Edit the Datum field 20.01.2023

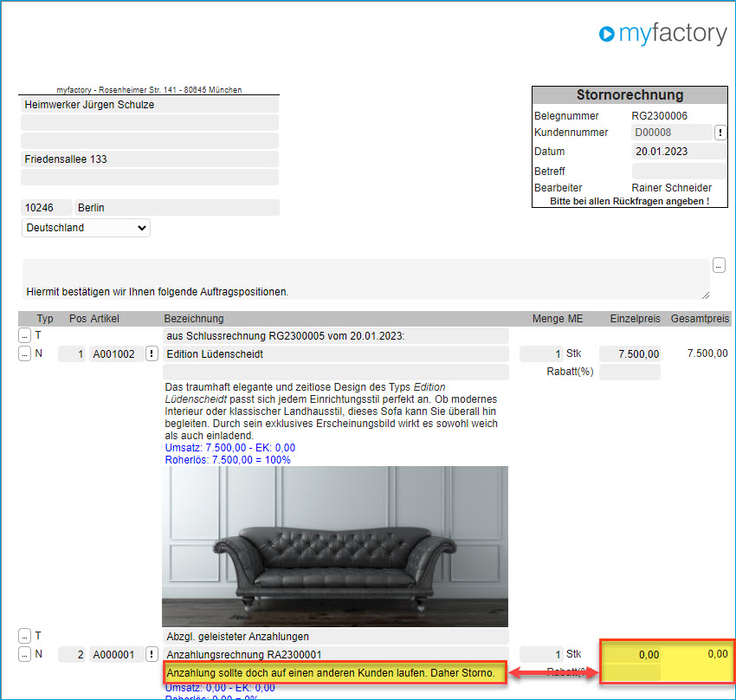679,152
